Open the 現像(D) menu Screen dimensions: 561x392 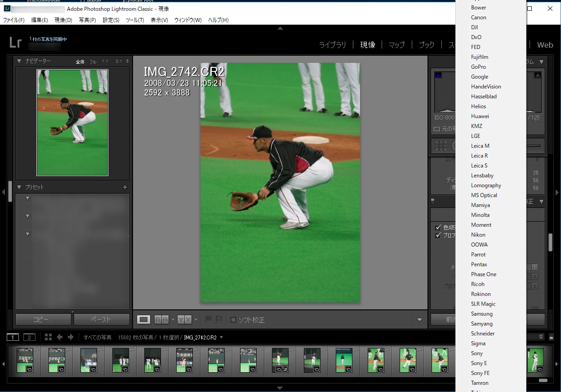click(x=63, y=20)
